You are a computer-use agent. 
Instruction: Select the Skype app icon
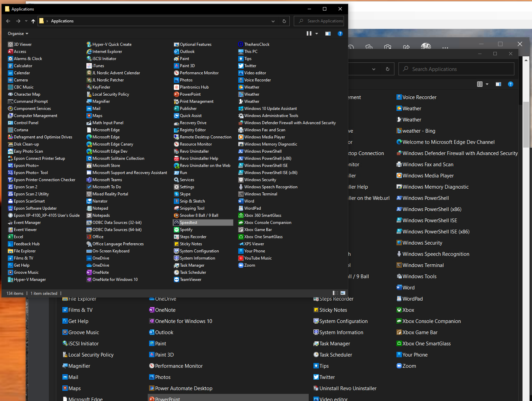point(177,194)
